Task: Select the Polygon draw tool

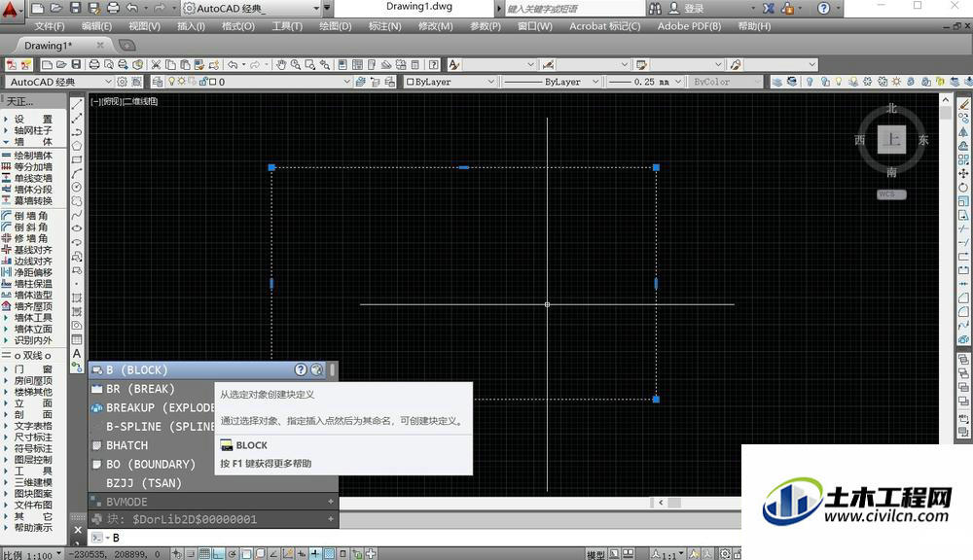Action: (x=77, y=146)
